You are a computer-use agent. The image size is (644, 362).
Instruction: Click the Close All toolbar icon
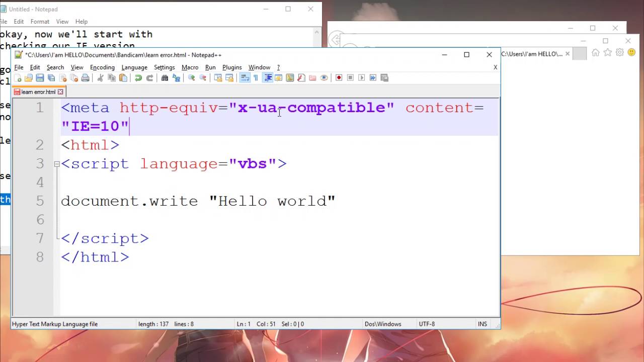coord(74,78)
